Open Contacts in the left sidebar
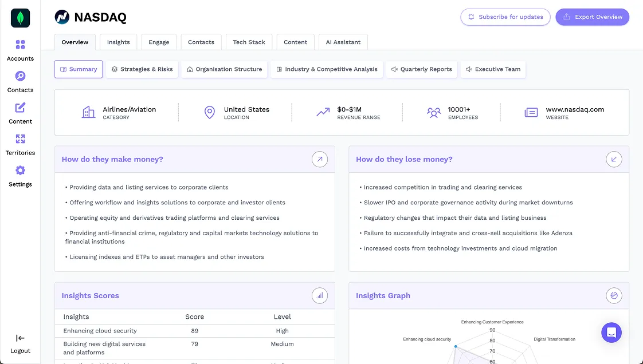The image size is (643, 364). 20,82
